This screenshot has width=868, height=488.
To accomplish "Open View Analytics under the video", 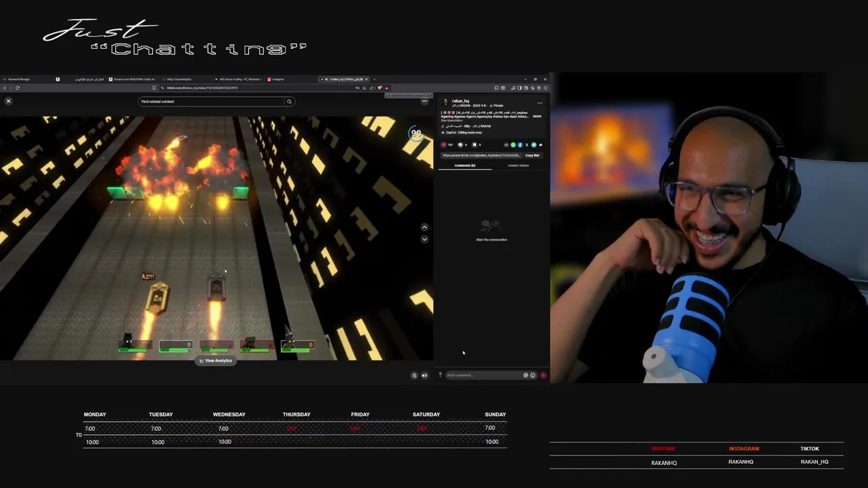I will 216,361.
